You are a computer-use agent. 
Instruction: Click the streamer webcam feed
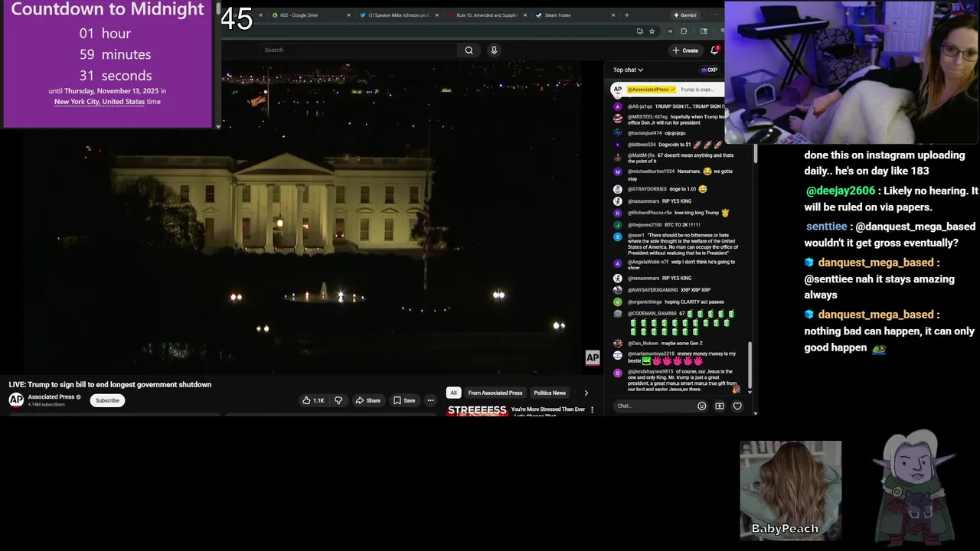851,72
